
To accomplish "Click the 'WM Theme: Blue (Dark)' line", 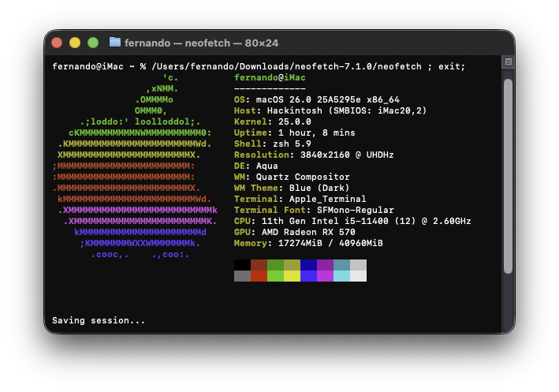I will click(292, 188).
